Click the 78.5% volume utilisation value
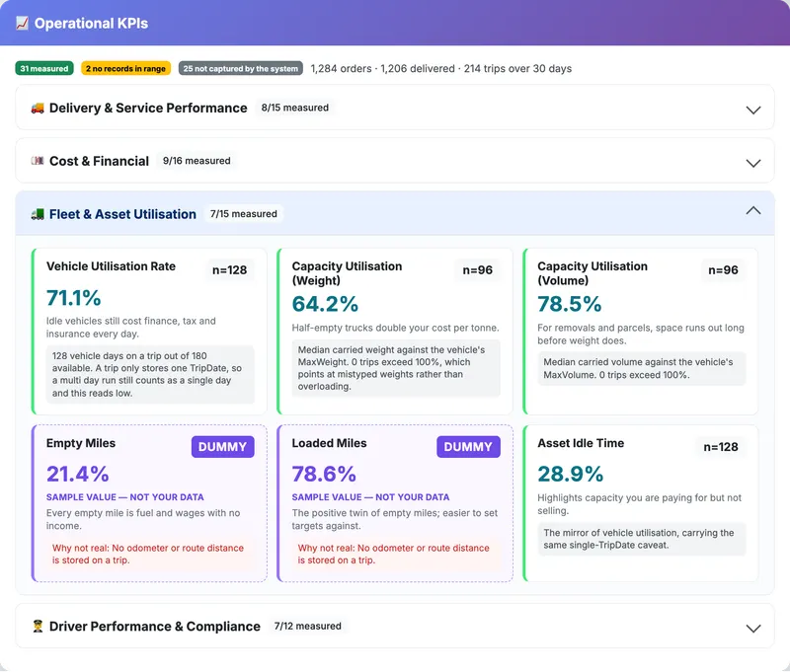 pos(570,304)
